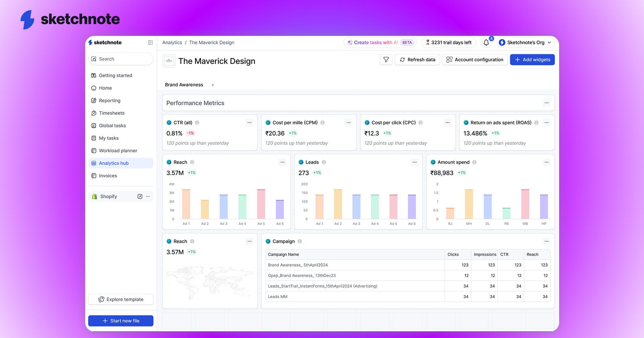
Task: Click Campaign Name column header
Action: [355, 255]
